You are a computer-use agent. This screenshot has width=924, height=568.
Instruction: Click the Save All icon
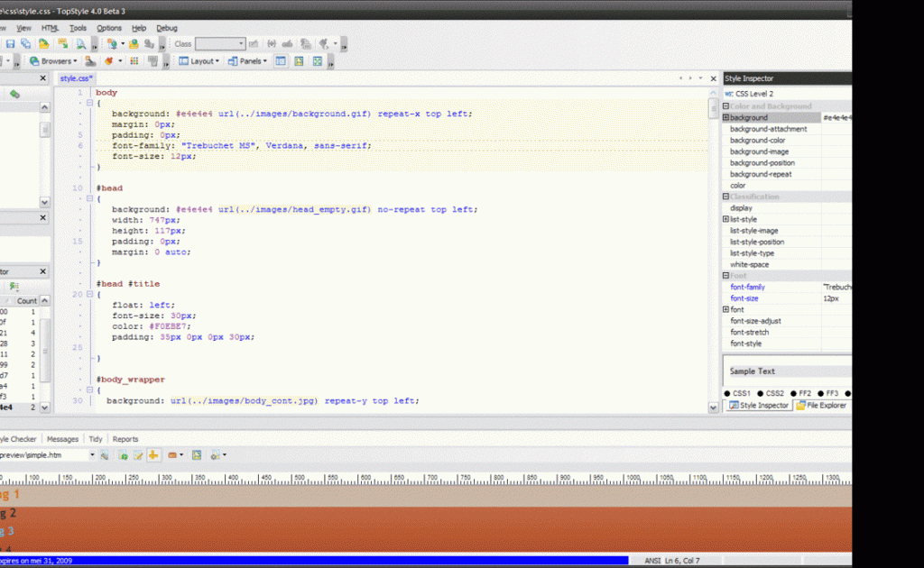(x=25, y=43)
